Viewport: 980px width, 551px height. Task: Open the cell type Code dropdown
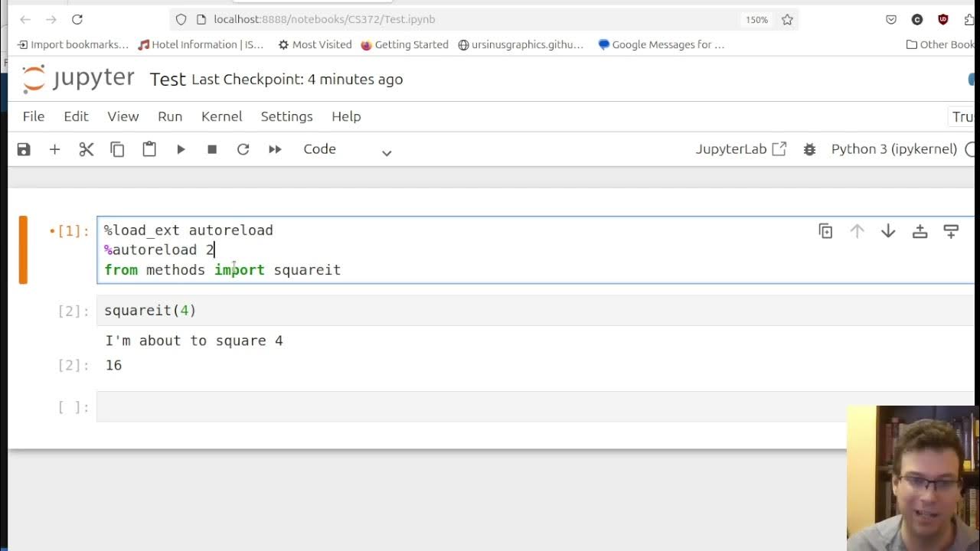click(x=348, y=149)
